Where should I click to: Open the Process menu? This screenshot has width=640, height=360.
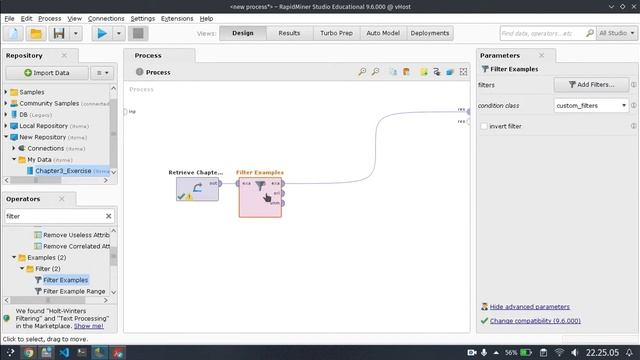pos(49,18)
